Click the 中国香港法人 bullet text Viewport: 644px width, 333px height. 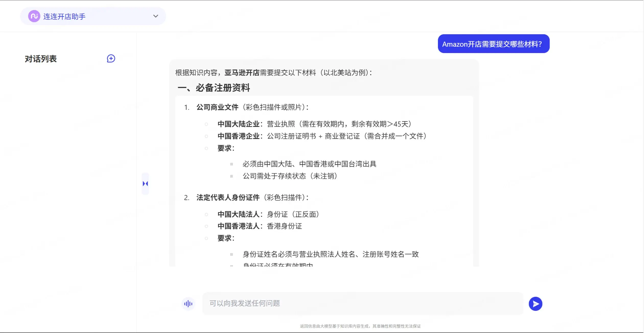(239, 226)
